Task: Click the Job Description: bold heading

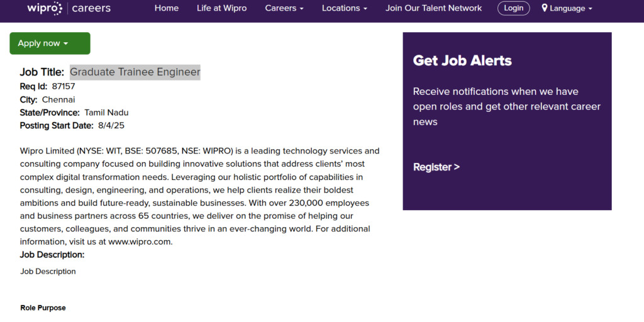Action: (x=52, y=255)
